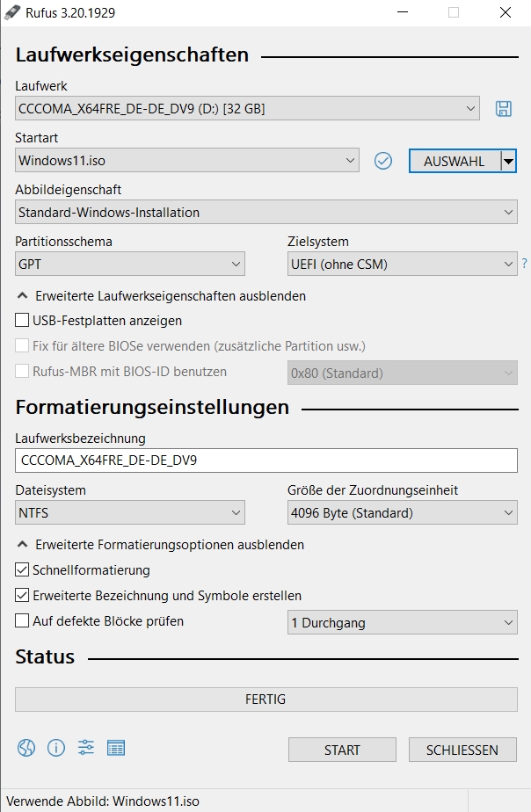531x812 pixels.
Task: Enable Auf defekte Blöcke prüfen checkbox
Action: 22,620
